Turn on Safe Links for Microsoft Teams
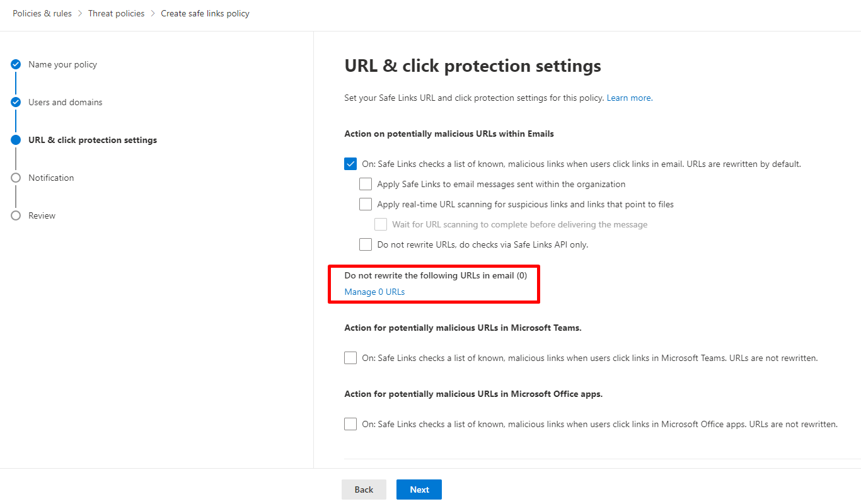 click(350, 358)
